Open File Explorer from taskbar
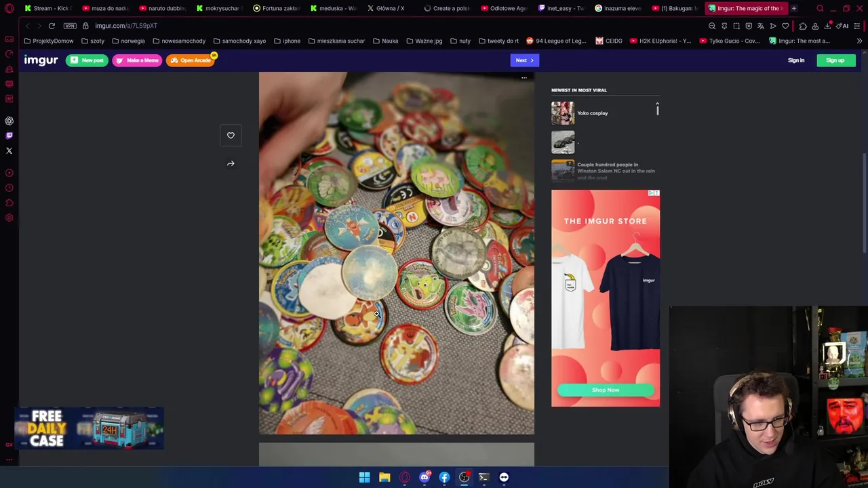Viewport: 868px width, 488px height. coord(384,477)
